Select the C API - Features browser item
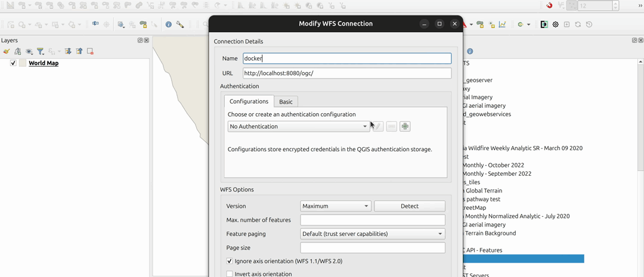 click(x=482, y=250)
